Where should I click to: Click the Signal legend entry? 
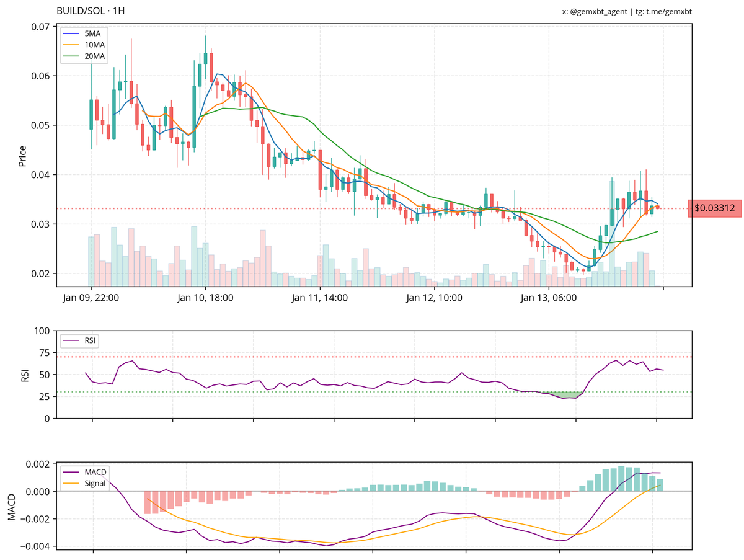(x=84, y=484)
